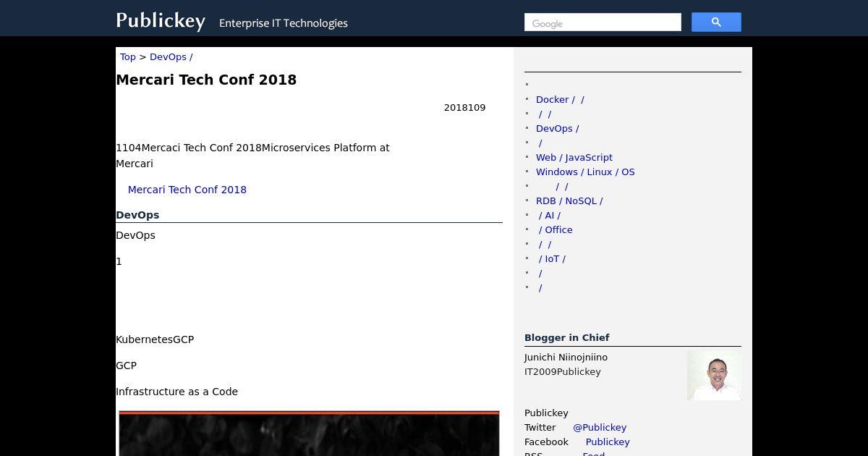Screen dimensions: 868x456
Task: Open the Web / JavaScript category
Action: click(574, 158)
